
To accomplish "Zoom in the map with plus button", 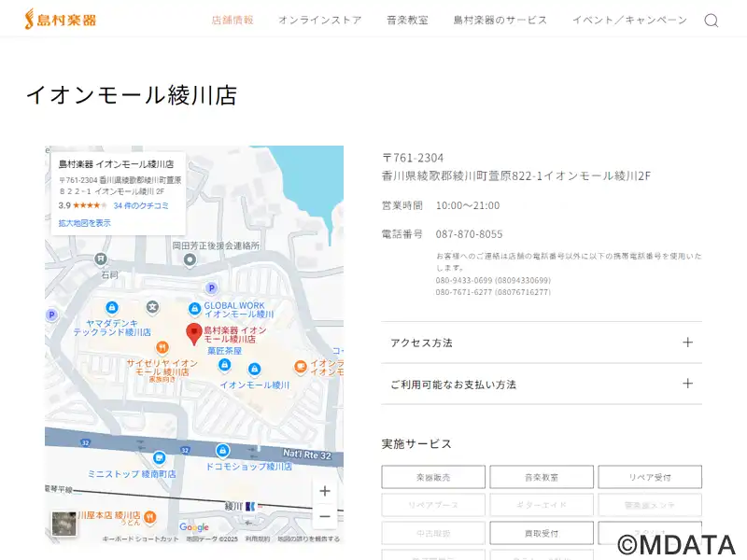I will click(x=325, y=491).
